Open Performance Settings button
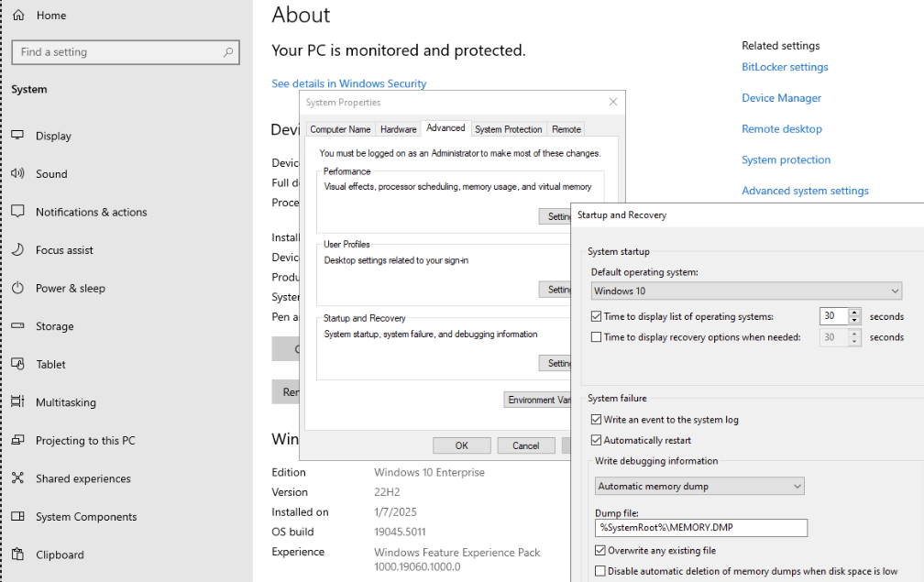This screenshot has width=924, height=582. 555,216
